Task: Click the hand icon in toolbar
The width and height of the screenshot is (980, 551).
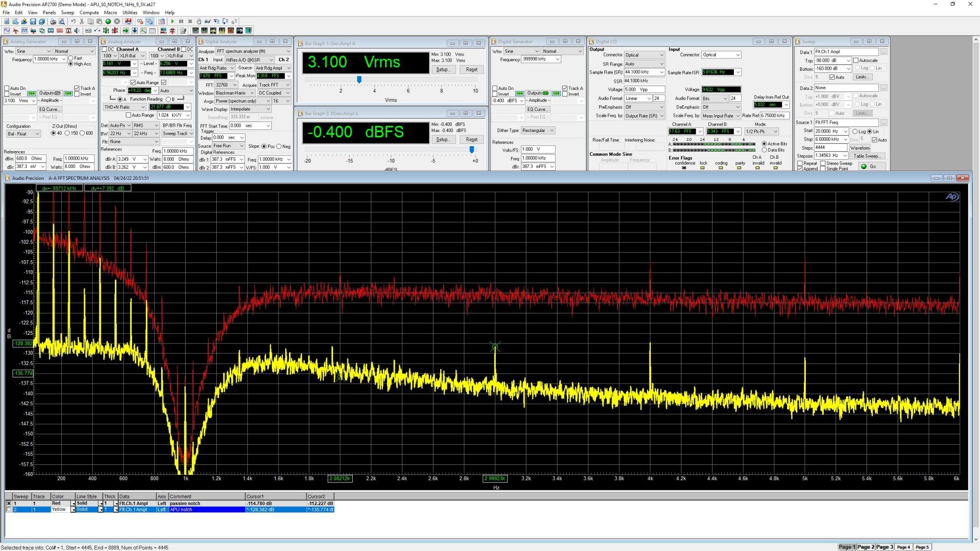Action: pyautogui.click(x=199, y=22)
